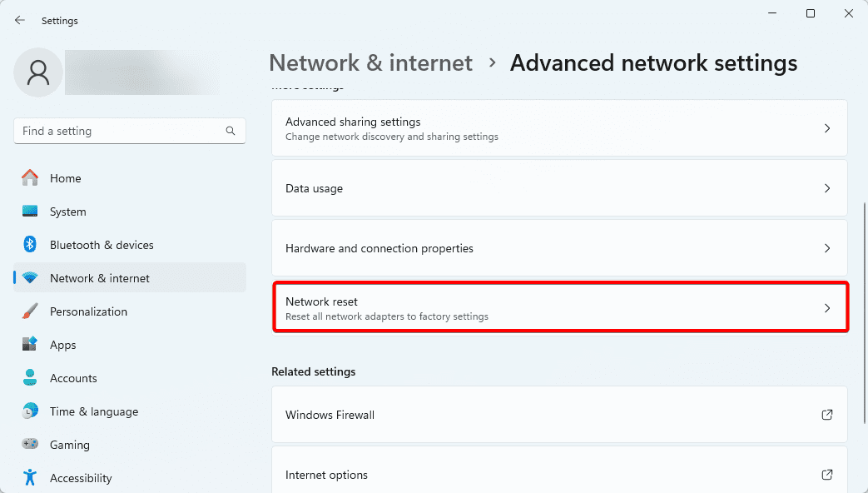
Task: Select Apps in sidebar
Action: 130,344
